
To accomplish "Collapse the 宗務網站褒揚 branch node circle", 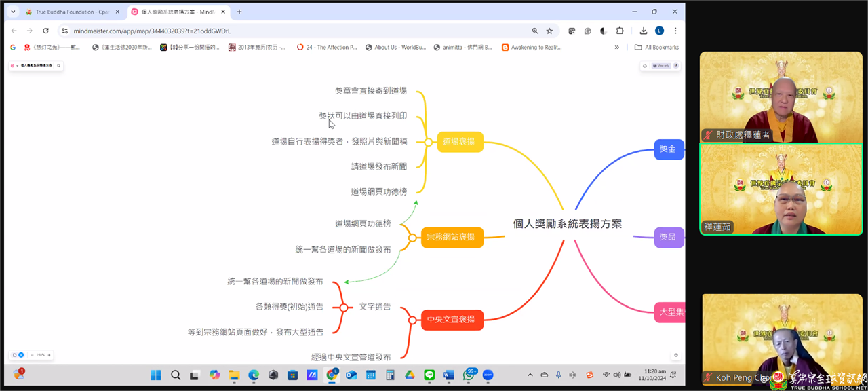I will click(x=412, y=238).
